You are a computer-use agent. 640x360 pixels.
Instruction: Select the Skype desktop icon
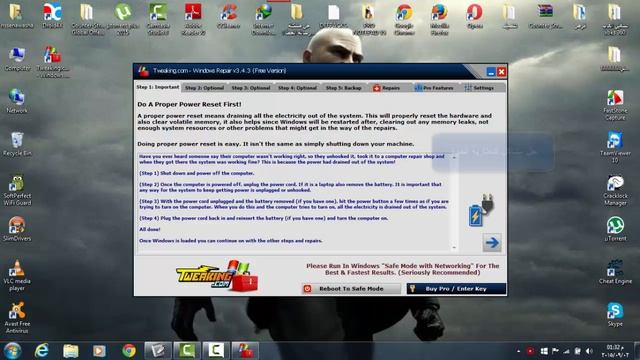pos(615,314)
